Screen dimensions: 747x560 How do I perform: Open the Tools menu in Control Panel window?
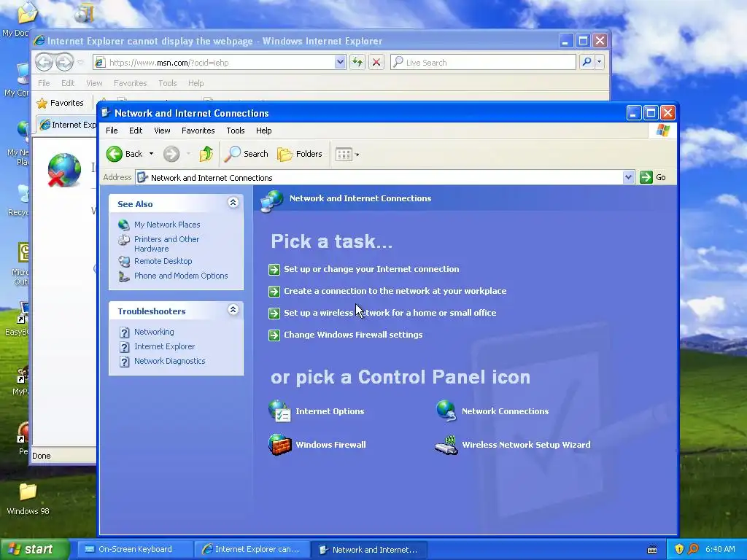236,131
